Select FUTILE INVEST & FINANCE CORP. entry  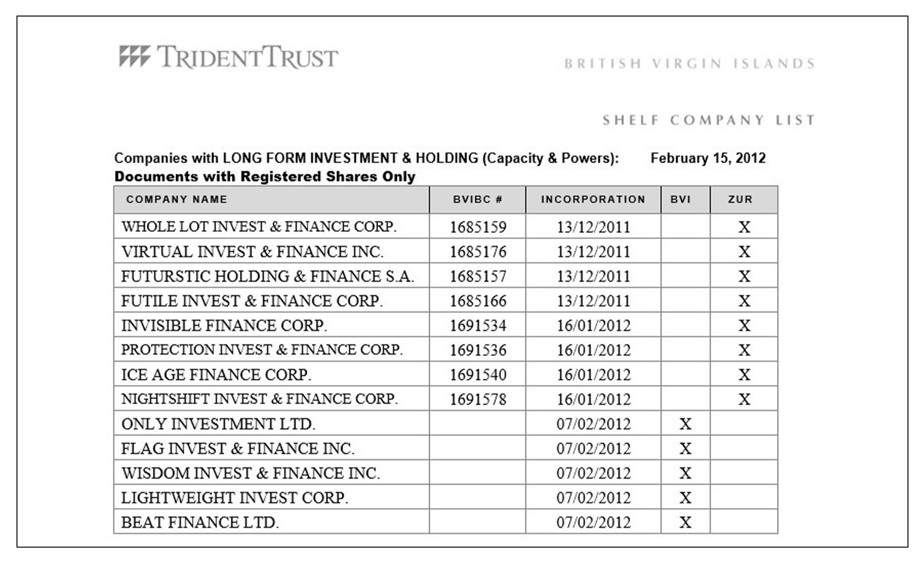coord(252,300)
